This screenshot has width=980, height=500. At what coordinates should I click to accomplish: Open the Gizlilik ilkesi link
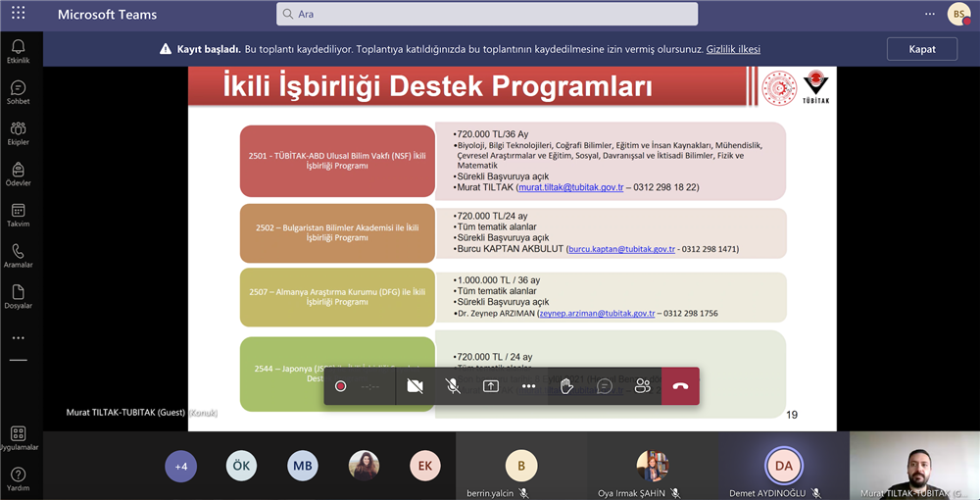pos(733,49)
